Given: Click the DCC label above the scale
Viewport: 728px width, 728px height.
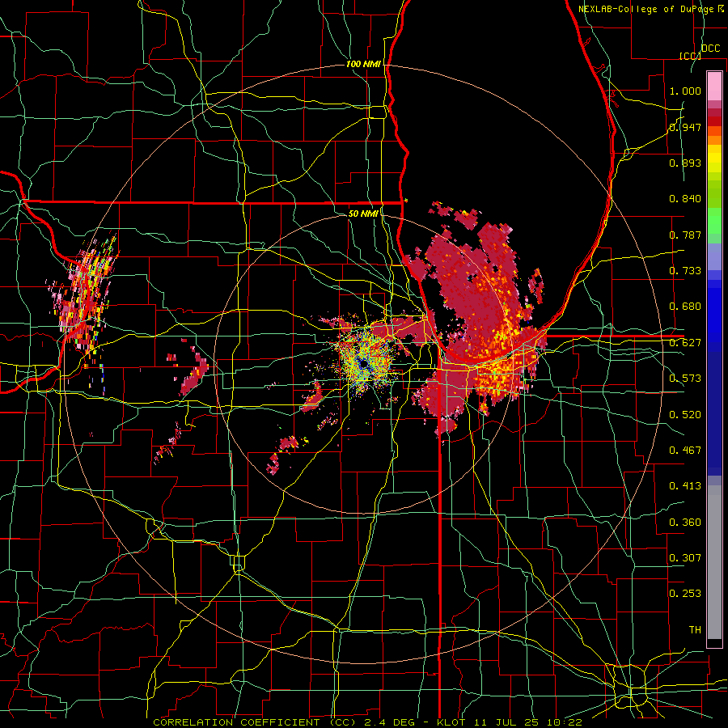Looking at the screenshot, I should [x=710, y=49].
